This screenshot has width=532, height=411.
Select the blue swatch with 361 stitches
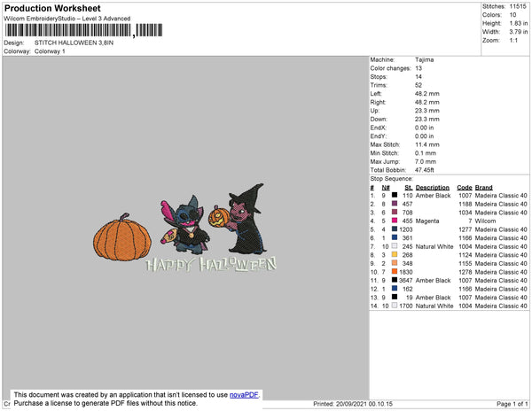(395, 237)
